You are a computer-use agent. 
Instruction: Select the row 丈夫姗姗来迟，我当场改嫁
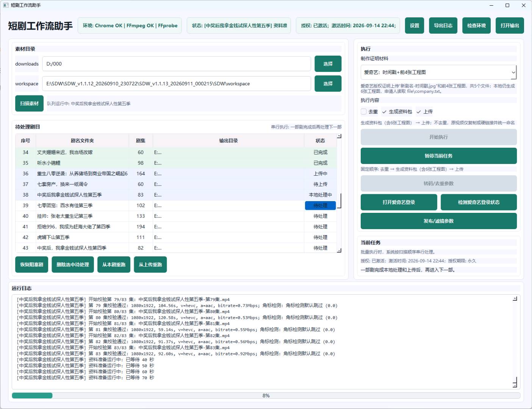click(x=176, y=152)
